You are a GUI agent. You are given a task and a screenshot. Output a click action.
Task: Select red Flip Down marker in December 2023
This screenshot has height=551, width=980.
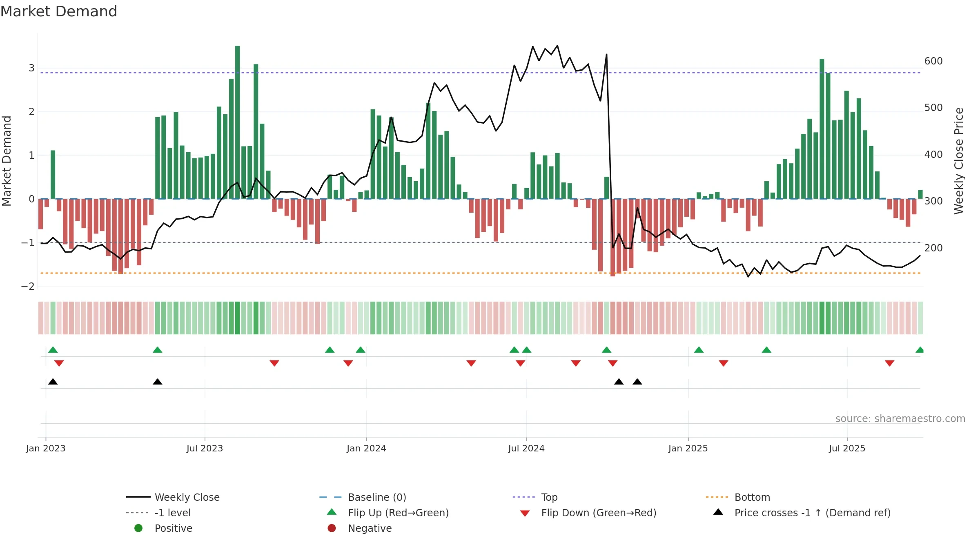[348, 363]
